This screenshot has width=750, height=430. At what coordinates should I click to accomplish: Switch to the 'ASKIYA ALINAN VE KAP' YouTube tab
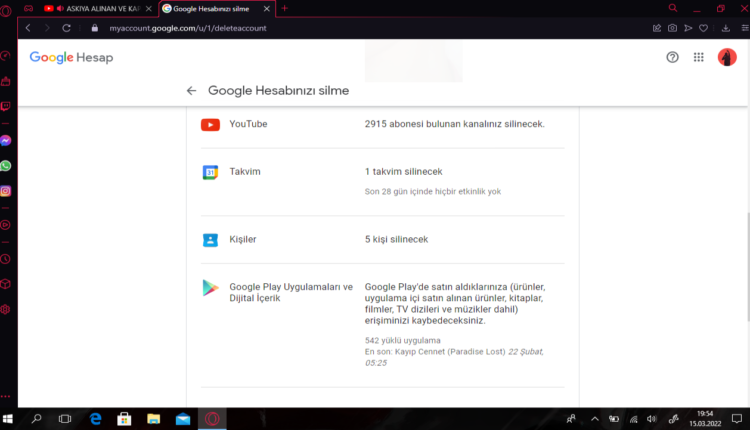click(98, 9)
